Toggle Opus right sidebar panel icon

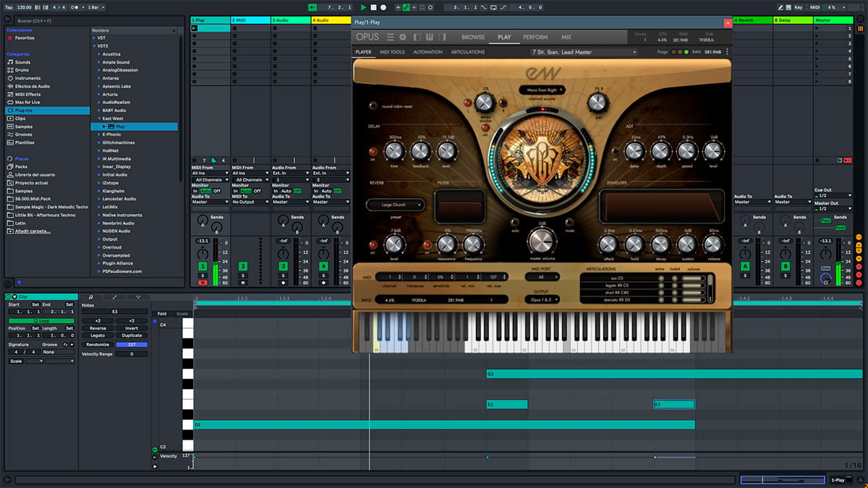(x=441, y=37)
